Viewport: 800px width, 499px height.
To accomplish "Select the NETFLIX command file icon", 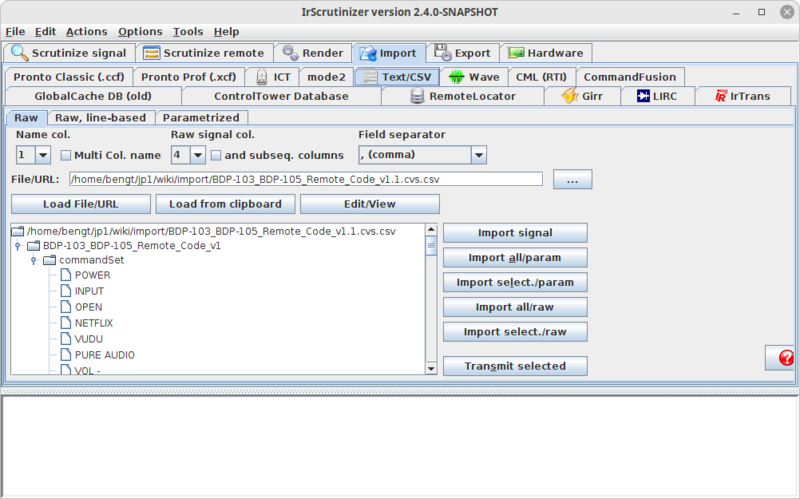I will click(x=65, y=323).
